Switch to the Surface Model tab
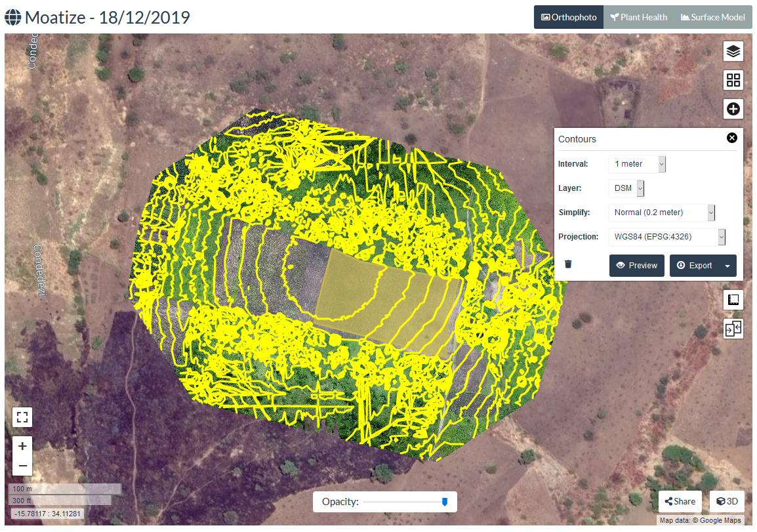757x532 pixels. point(712,17)
